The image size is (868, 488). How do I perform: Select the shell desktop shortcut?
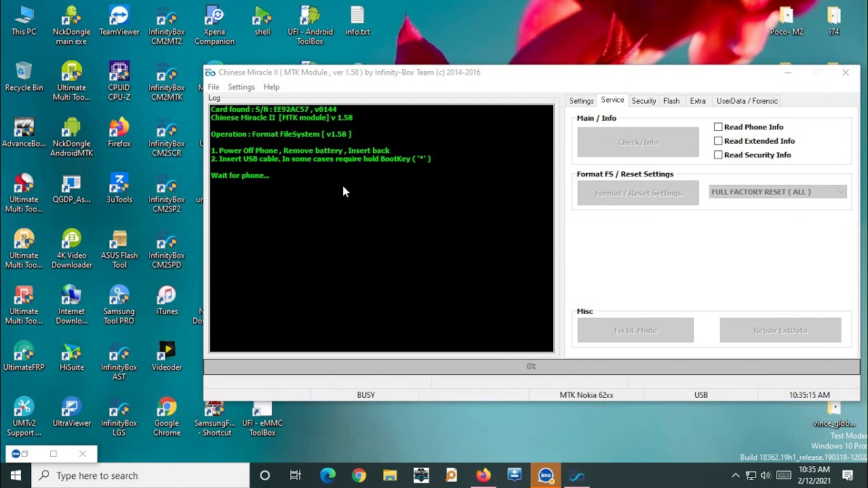click(x=262, y=21)
